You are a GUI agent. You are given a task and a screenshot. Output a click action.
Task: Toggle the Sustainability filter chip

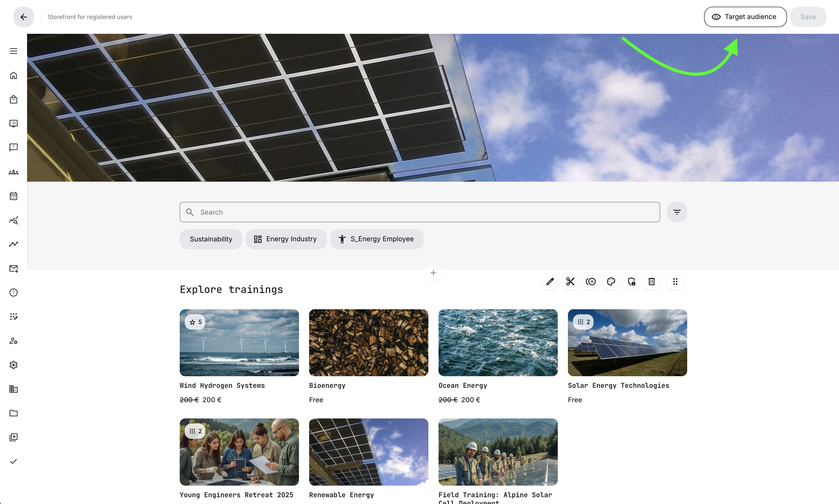pos(211,239)
